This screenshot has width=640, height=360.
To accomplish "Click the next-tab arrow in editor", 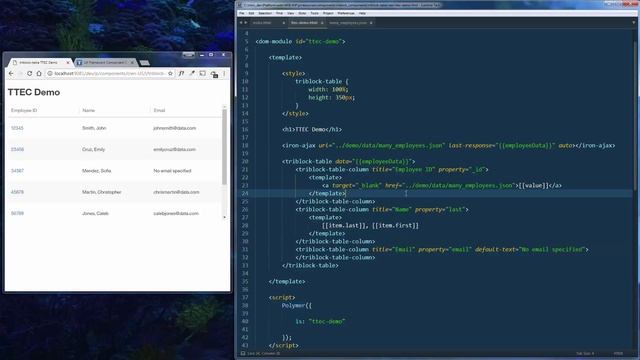I will tap(246, 23).
